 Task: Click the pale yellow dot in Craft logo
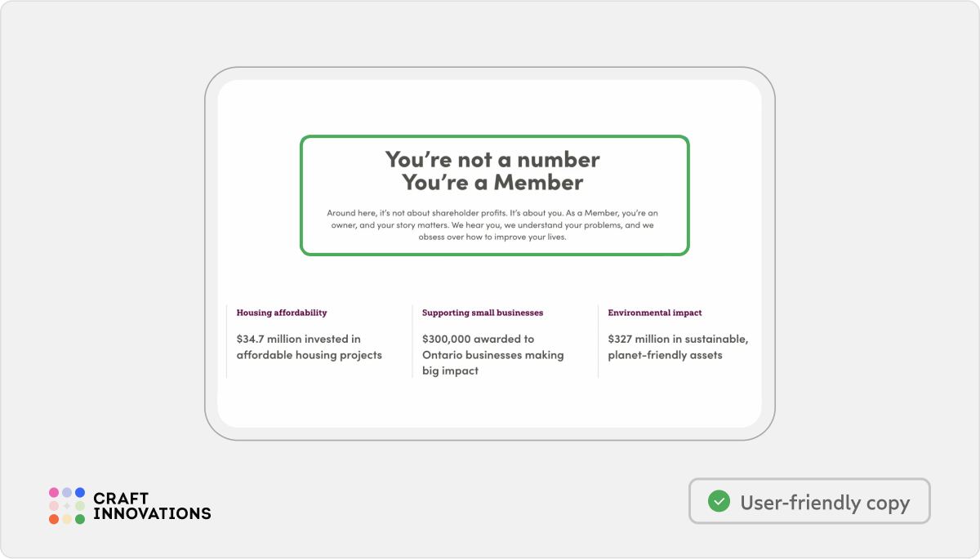point(67,519)
